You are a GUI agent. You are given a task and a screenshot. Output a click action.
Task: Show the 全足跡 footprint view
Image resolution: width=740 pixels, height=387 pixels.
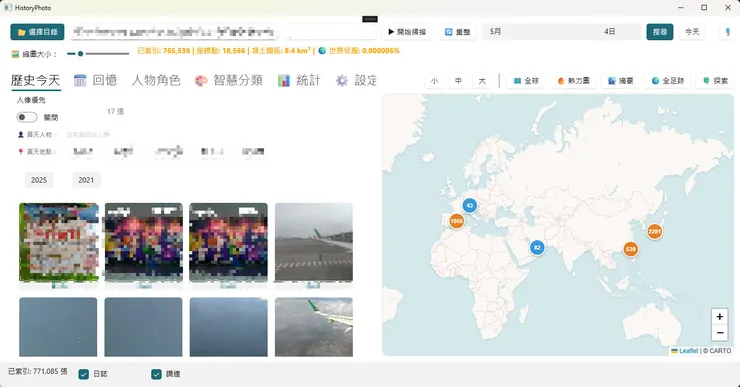coord(668,81)
